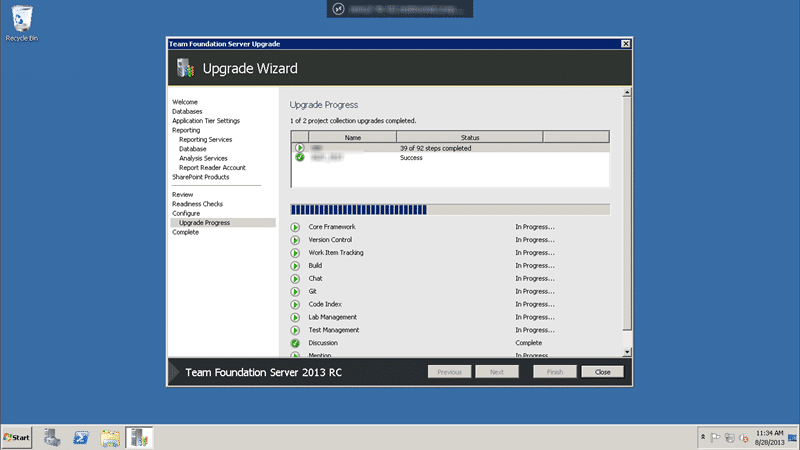This screenshot has width=800, height=450.
Task: Click the Git in-progress status icon
Action: pos(295,292)
